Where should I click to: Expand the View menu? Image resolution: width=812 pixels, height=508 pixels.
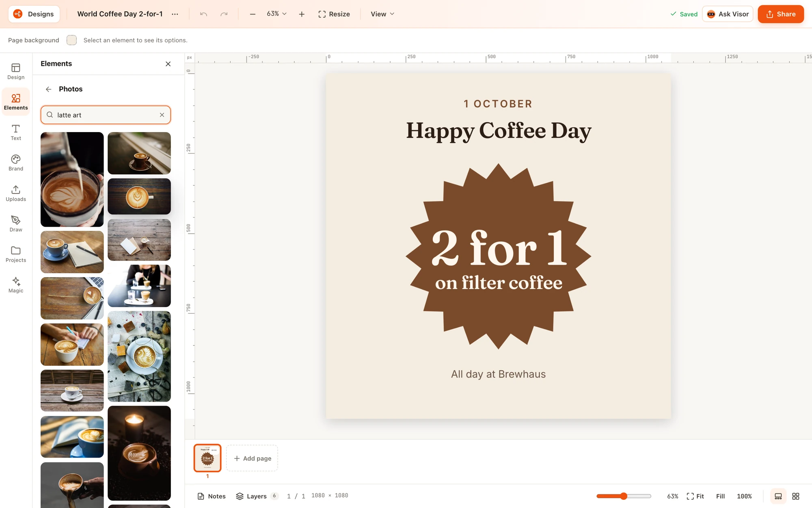pos(382,14)
